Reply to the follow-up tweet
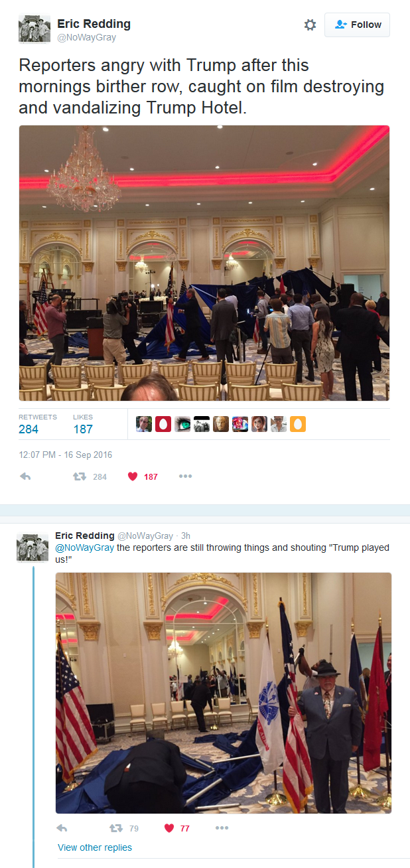Image resolution: width=410 pixels, height=868 pixels. tap(62, 828)
